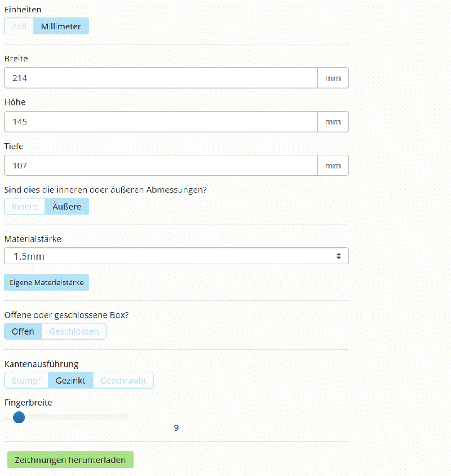This screenshot has height=476, width=451.
Task: Click the mm suffix beside Tiefe
Action: click(333, 166)
